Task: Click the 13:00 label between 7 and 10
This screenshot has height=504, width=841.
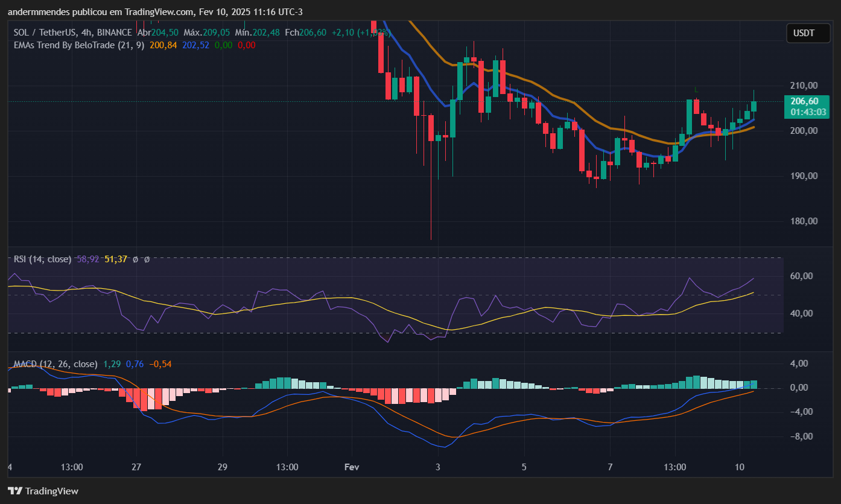Action: click(x=675, y=467)
